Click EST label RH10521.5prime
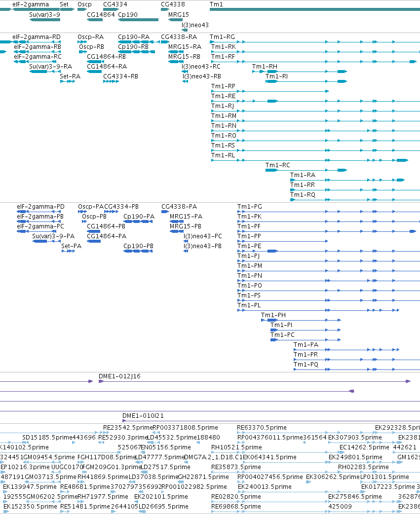Screen dimensions: 420x514 (236, 447)
